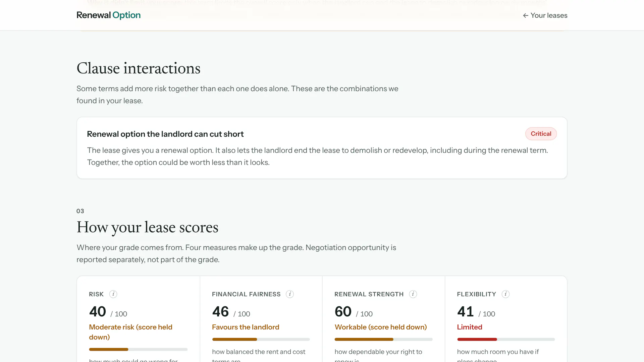Image resolution: width=644 pixels, height=362 pixels.
Task: Click the 'Favours the landlord' label
Action: click(x=246, y=327)
